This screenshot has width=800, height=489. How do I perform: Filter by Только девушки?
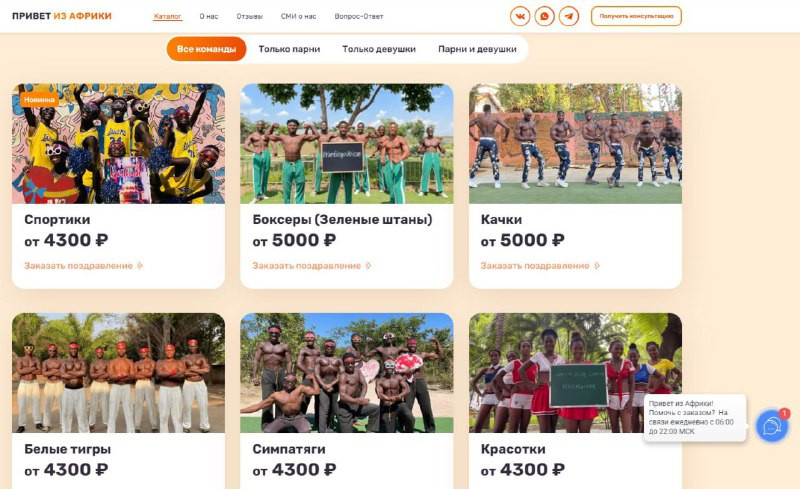(x=379, y=49)
